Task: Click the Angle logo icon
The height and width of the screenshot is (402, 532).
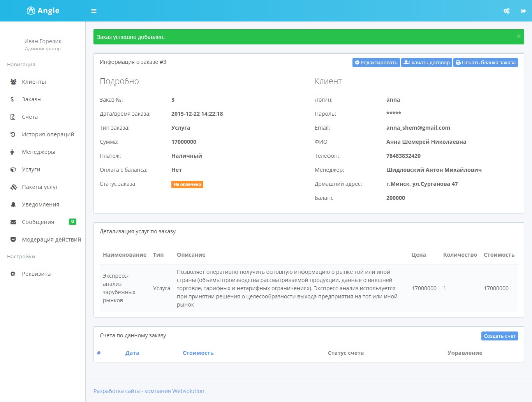Action: (x=31, y=11)
